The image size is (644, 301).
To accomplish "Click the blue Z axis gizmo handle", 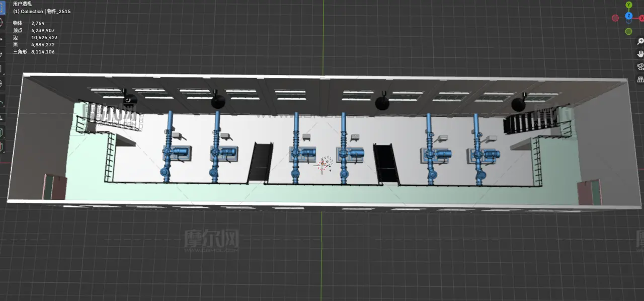I will (629, 16).
